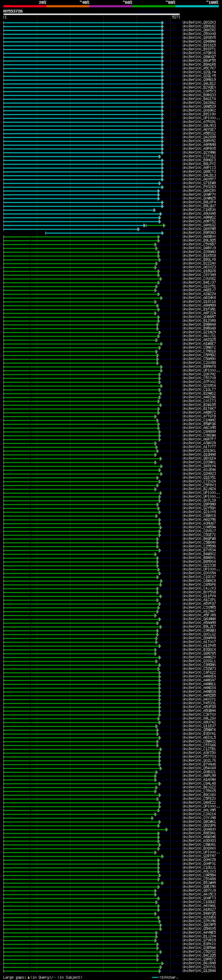222x980 pixels.
Task: Click the query end position 527
Action: (x=175, y=17)
